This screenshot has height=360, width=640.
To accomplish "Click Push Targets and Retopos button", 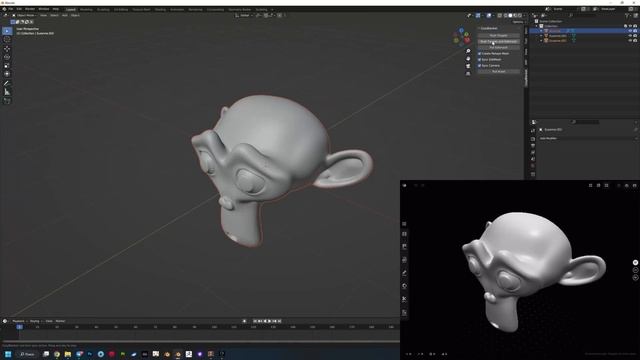I will pyautogui.click(x=498, y=42).
